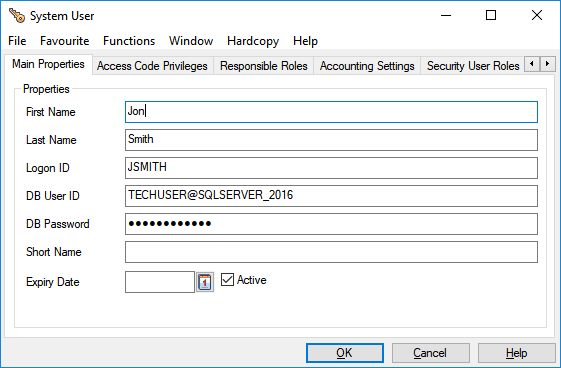Open the Favourite menu
Image resolution: width=561 pixels, height=368 pixels.
pyautogui.click(x=64, y=41)
